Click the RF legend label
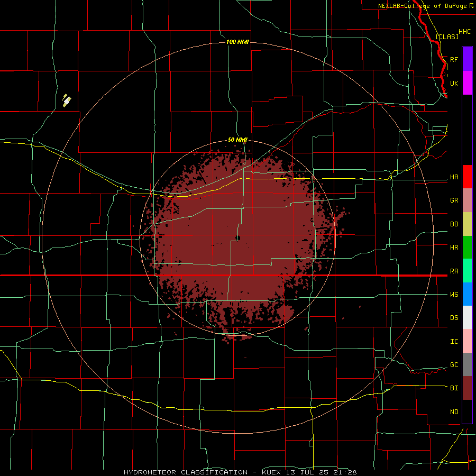Screen dimensions: 476x476 click(454, 59)
